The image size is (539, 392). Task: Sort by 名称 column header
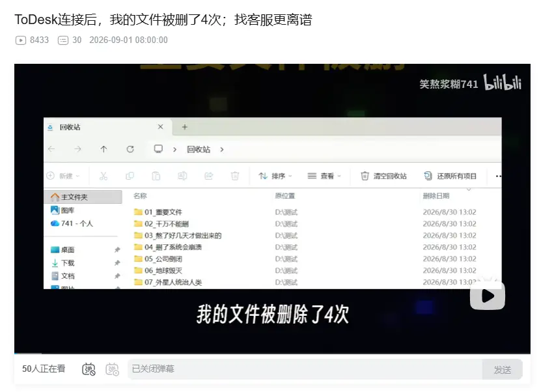(x=140, y=195)
